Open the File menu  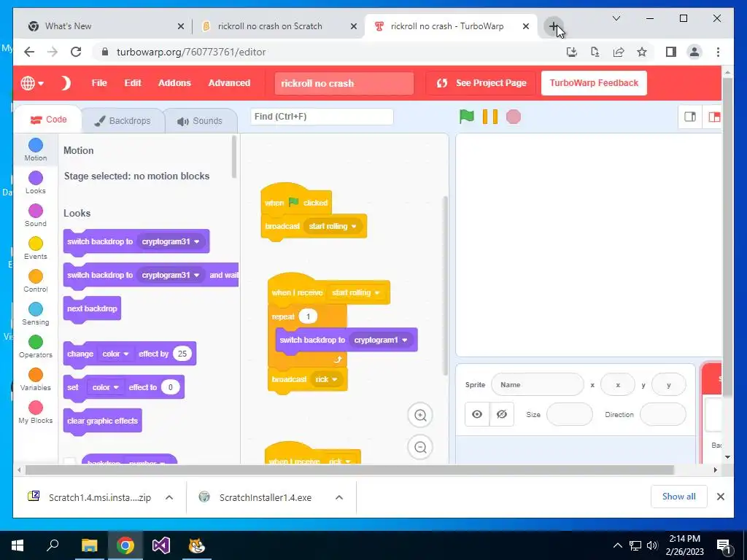(x=99, y=83)
